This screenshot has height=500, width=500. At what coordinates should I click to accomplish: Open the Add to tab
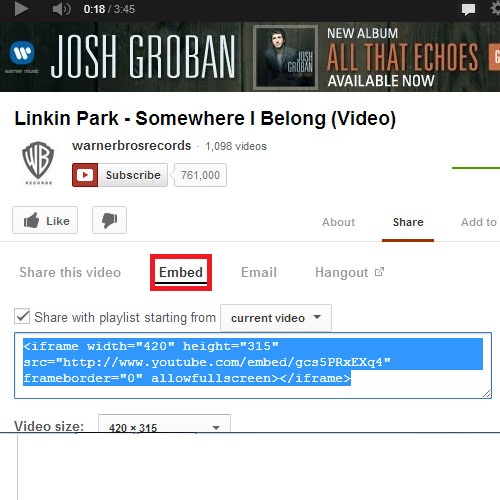click(x=479, y=222)
